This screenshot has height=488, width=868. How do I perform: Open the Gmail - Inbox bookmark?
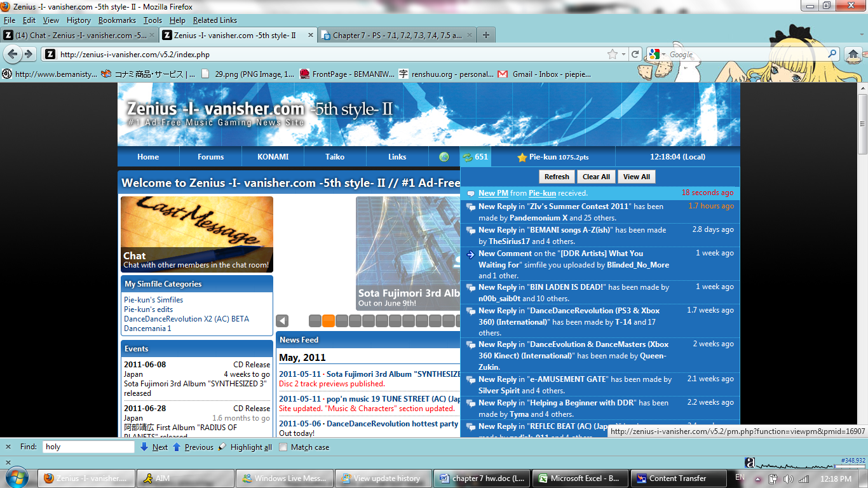tap(539, 74)
